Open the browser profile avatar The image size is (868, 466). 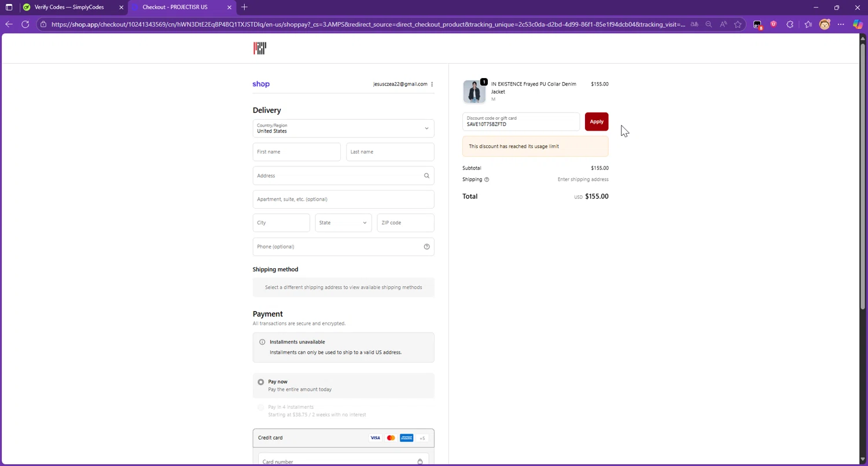coord(825,24)
